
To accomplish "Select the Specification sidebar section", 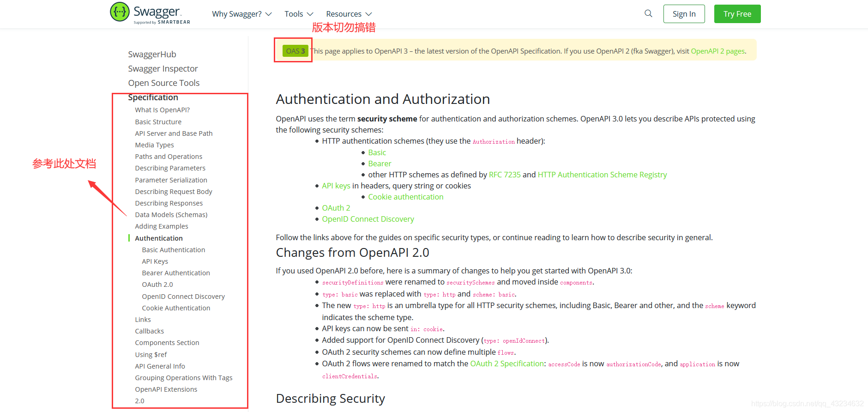I will click(x=153, y=97).
